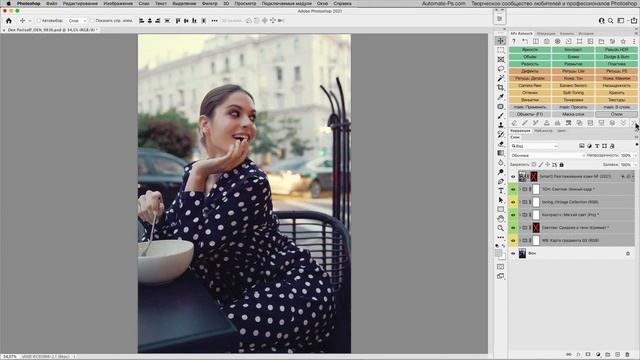Open the Fill value dropdown

tap(635, 164)
